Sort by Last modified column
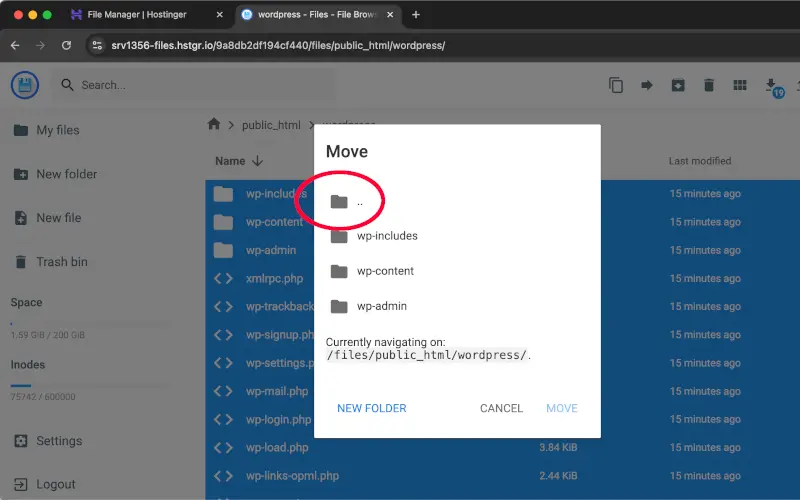Viewport: 800px width, 500px height. click(x=699, y=161)
